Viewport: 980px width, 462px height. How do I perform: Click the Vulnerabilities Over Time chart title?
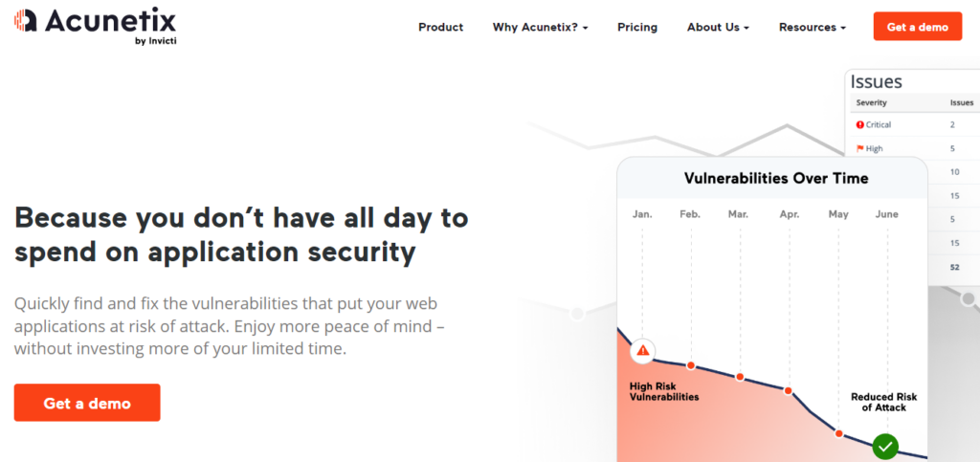776,178
